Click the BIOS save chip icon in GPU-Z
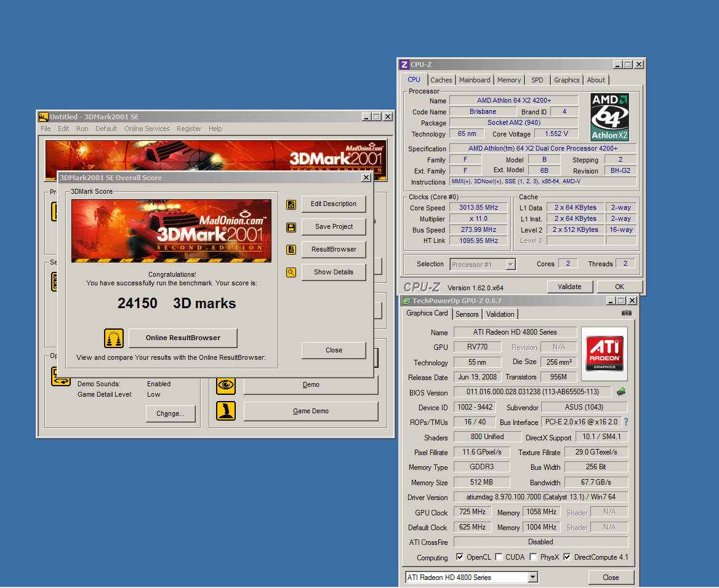Screen dimensions: 719x588 click(x=621, y=392)
